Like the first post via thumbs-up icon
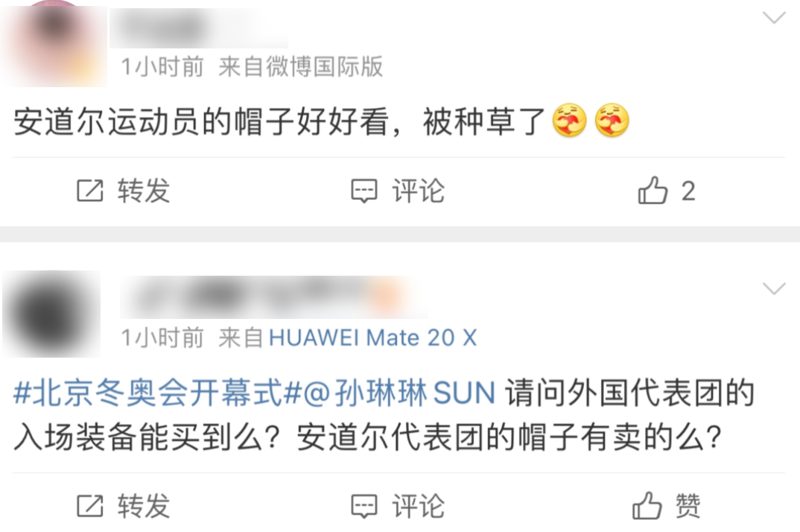Viewport: 800px width, 532px height. [x=653, y=190]
